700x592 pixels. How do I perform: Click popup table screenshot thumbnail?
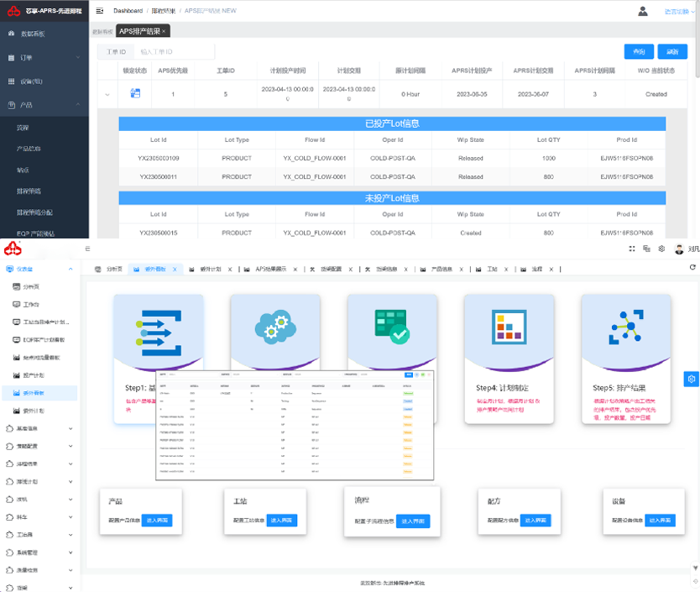295,426
